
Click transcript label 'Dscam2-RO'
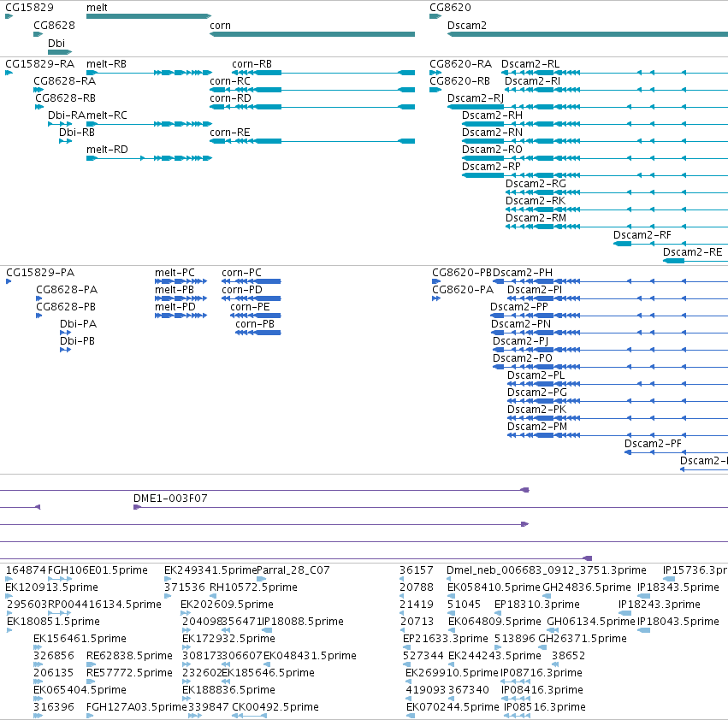492,149
